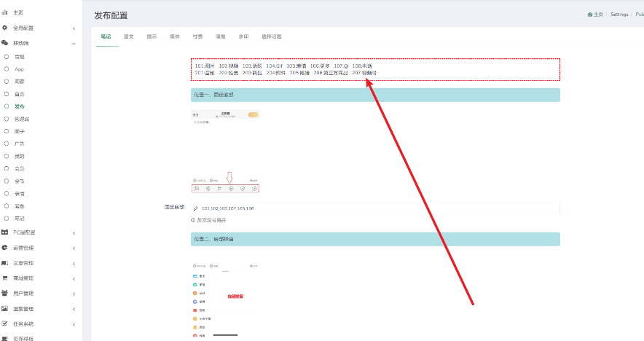Expand the 任务系统 menu chevron

click(74, 324)
